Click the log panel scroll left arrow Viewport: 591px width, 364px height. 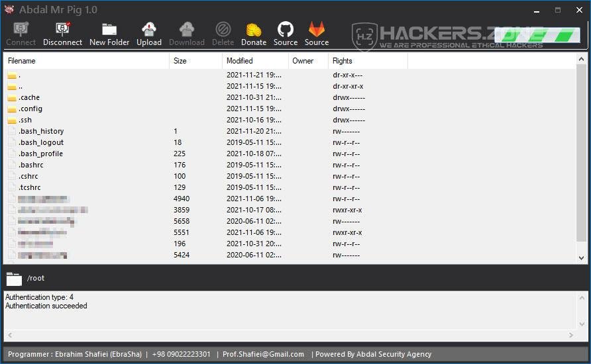click(10, 335)
